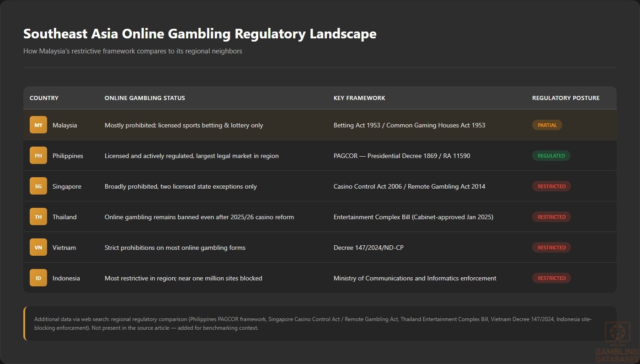Click the MY country code icon

coord(38,125)
